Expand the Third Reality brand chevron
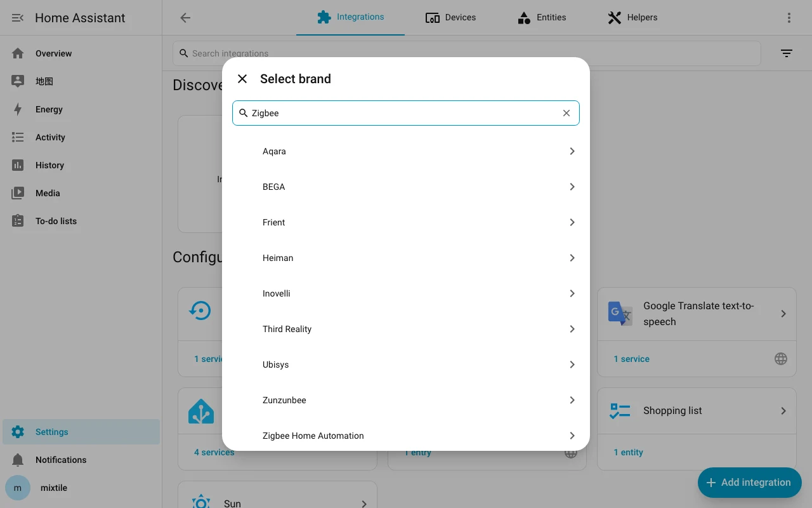The height and width of the screenshot is (508, 812). point(572,329)
